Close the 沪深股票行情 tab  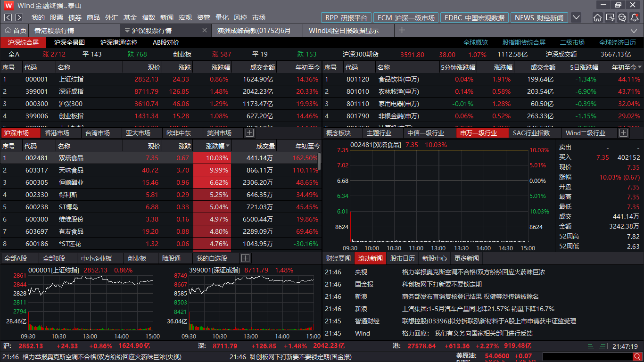tap(205, 31)
